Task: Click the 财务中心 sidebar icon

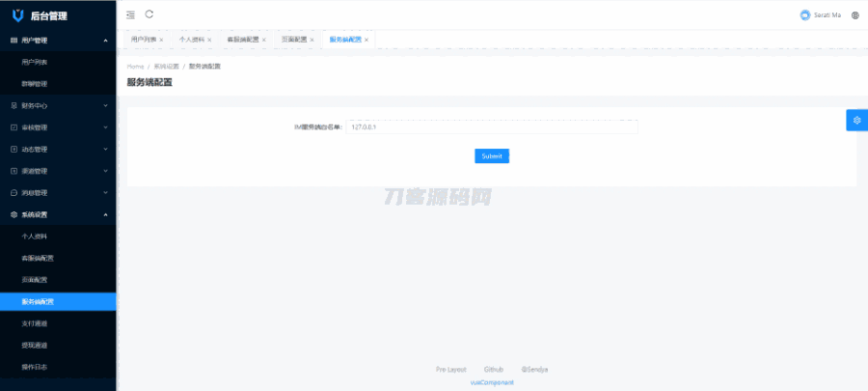Action: pos(14,105)
